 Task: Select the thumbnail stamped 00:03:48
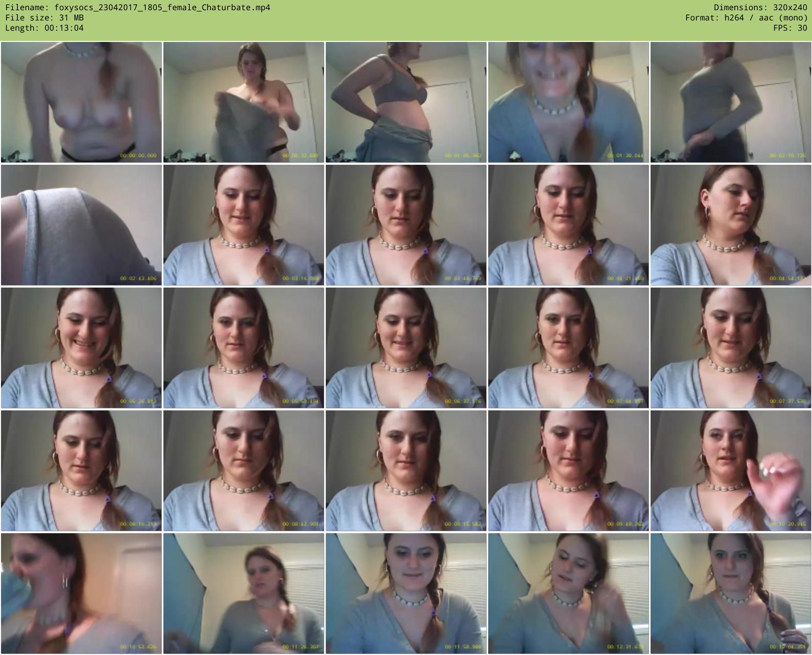[x=406, y=225]
